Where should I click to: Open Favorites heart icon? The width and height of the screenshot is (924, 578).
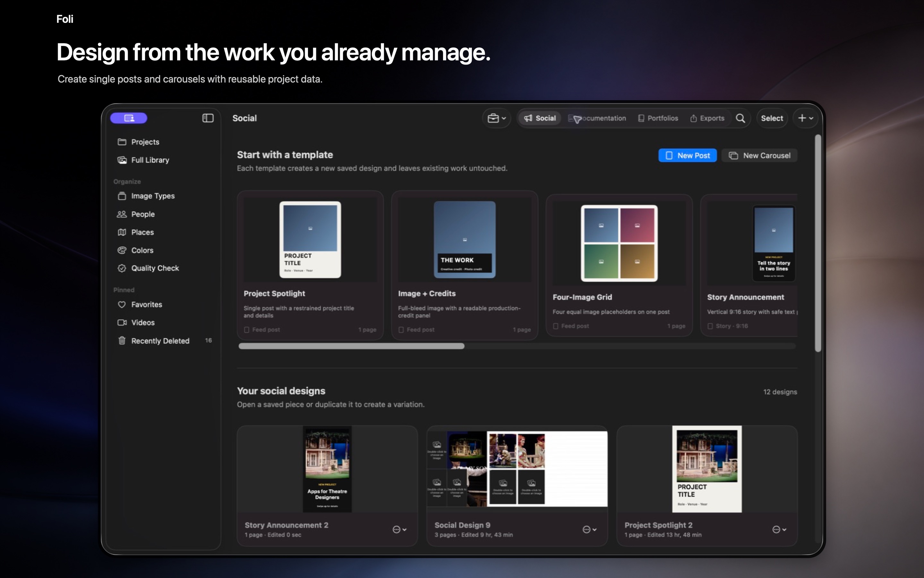[x=122, y=304]
